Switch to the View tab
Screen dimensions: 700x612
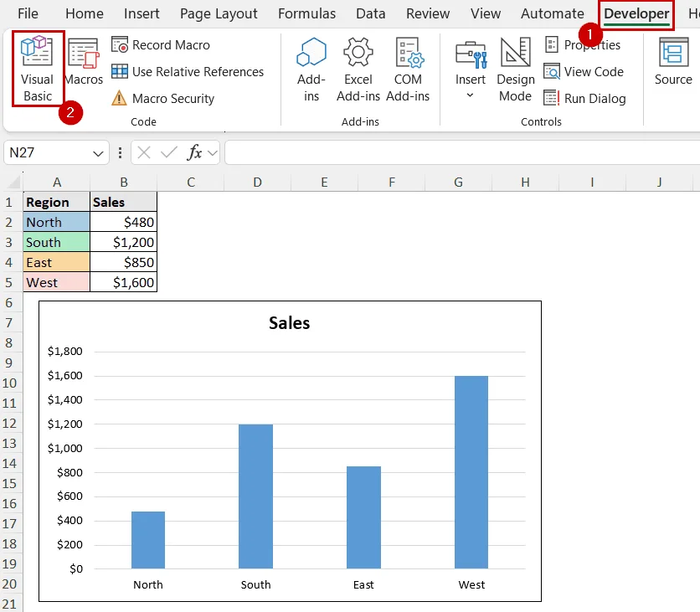(x=486, y=14)
